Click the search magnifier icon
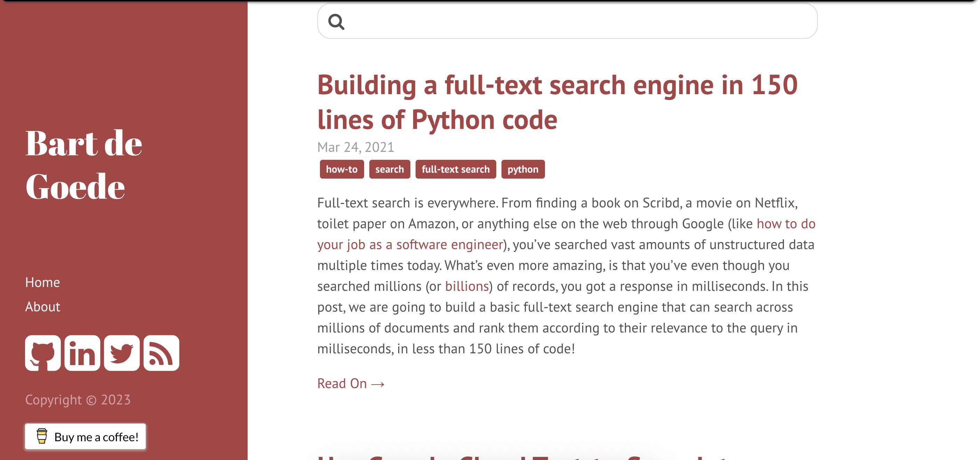Screen dimensions: 980x460 click(x=336, y=22)
